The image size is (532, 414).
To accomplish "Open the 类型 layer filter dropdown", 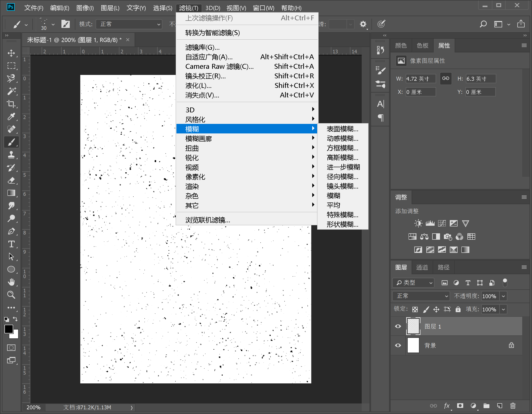I will point(414,283).
